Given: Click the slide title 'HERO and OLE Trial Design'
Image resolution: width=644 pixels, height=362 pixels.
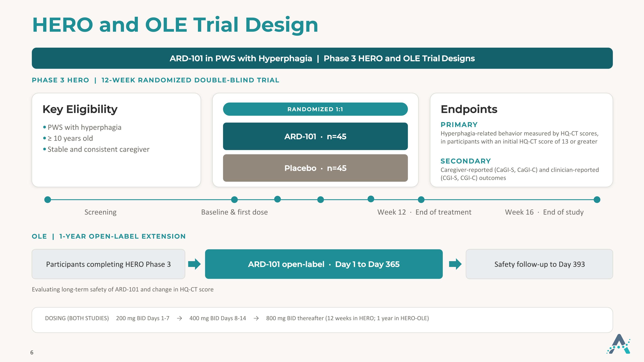Looking at the screenshot, I should [x=175, y=25].
